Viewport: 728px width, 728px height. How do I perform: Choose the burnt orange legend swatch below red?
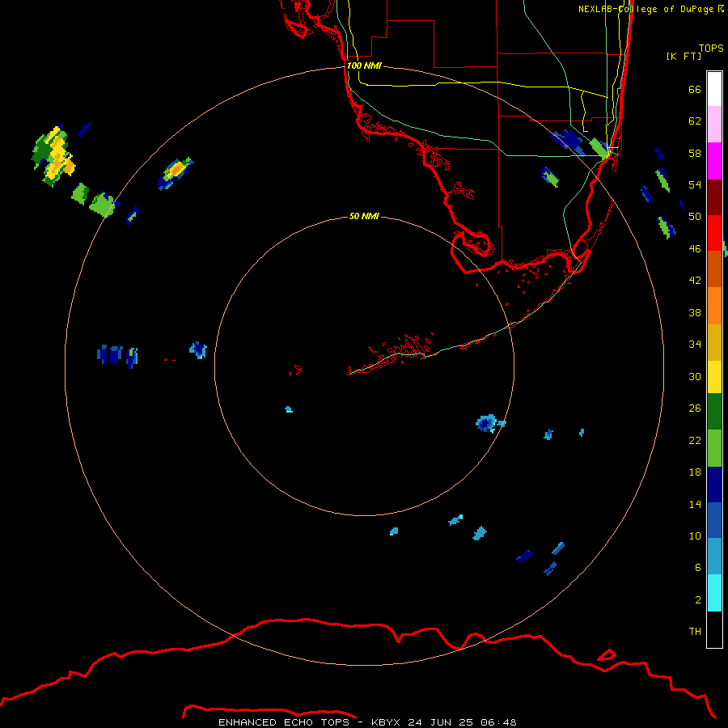point(714,269)
